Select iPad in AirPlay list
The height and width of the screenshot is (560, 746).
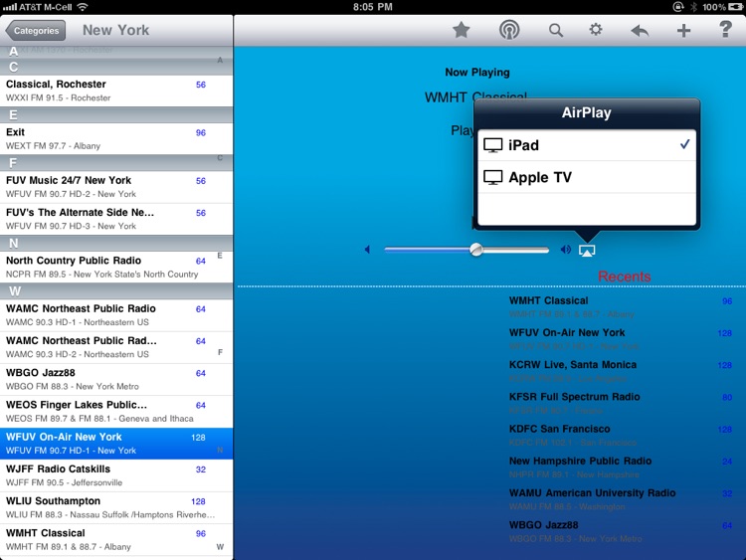coord(587,145)
